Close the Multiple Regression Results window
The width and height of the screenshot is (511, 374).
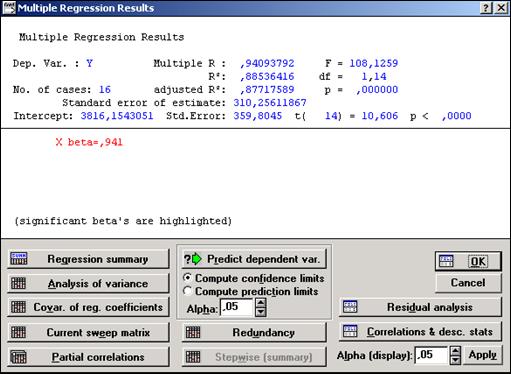501,8
